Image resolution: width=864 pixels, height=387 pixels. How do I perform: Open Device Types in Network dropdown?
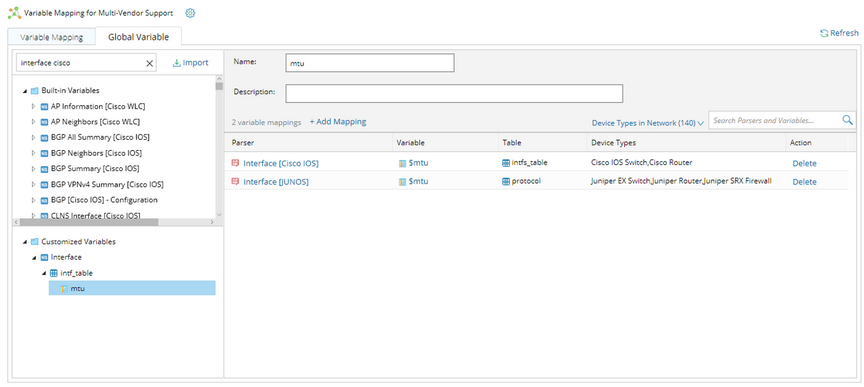point(647,123)
